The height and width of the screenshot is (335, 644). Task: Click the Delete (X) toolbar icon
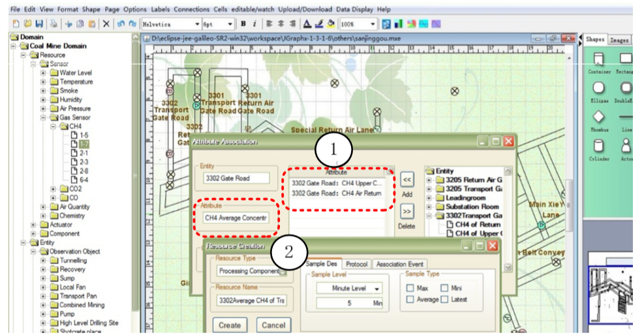pos(106,24)
